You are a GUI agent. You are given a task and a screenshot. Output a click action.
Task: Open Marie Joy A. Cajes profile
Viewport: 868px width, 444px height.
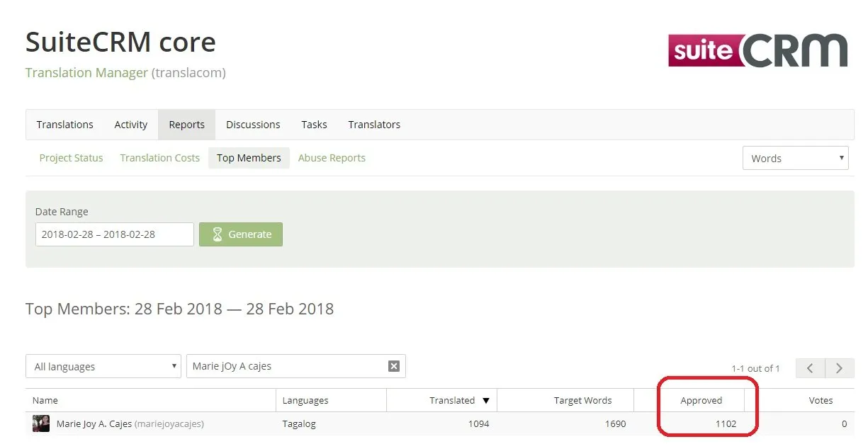(94, 423)
